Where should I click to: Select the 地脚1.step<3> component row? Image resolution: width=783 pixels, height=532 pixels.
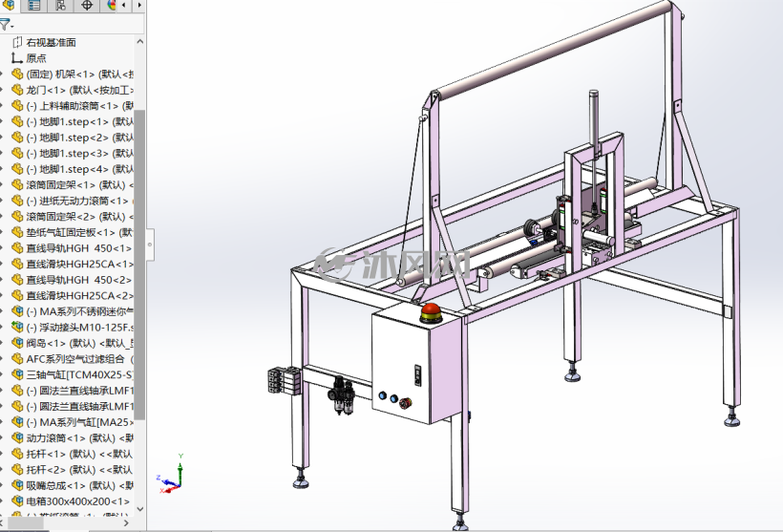click(x=73, y=154)
